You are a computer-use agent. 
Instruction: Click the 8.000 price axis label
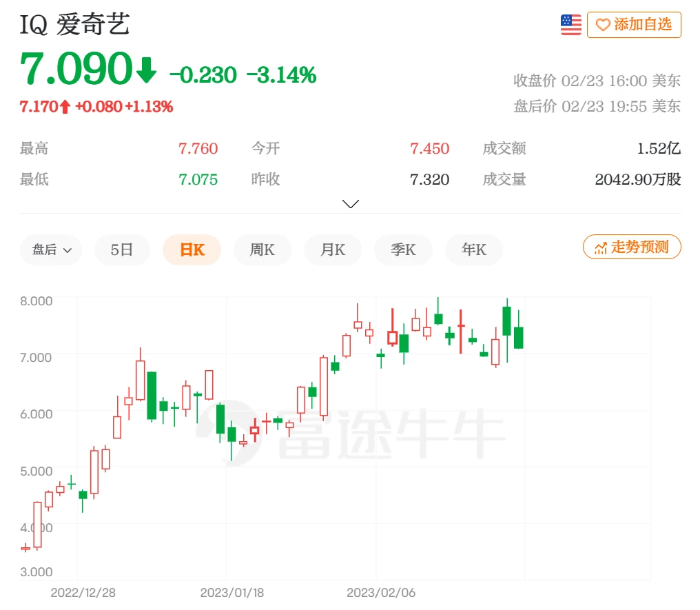tap(36, 301)
